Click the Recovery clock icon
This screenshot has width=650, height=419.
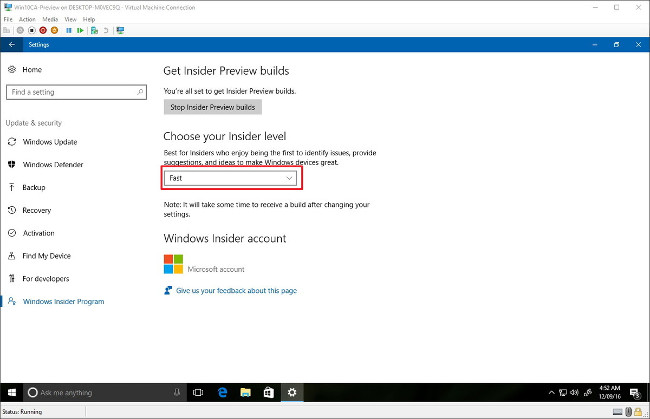click(12, 210)
